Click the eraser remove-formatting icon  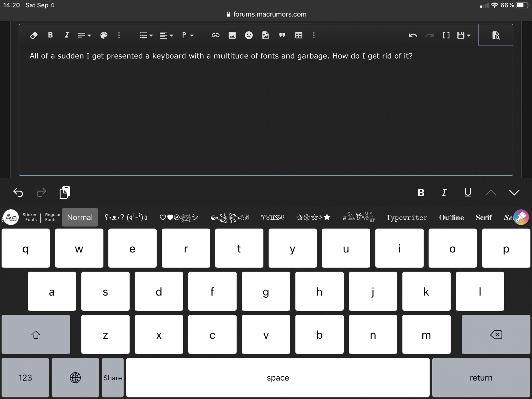34,35
